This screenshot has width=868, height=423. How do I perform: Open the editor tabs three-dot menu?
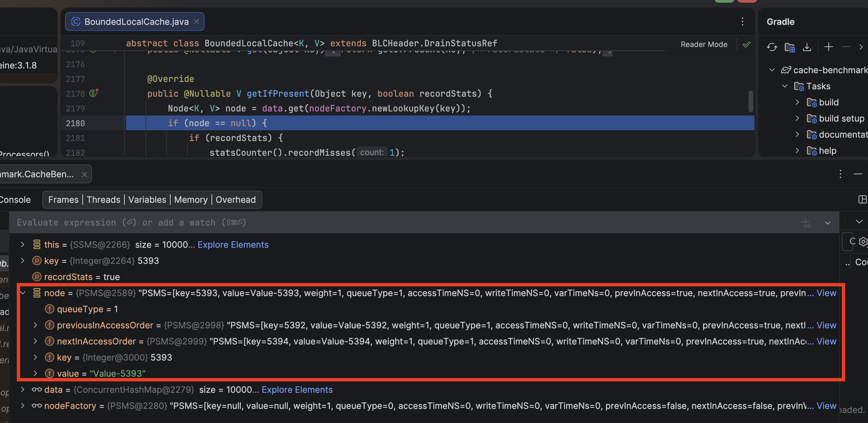click(x=742, y=21)
